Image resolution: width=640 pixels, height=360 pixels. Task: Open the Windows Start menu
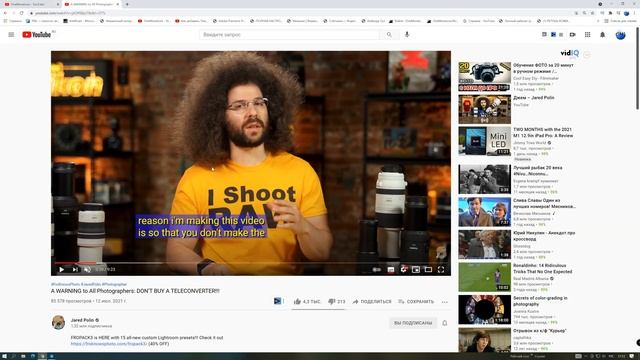pyautogui.click(x=4, y=356)
